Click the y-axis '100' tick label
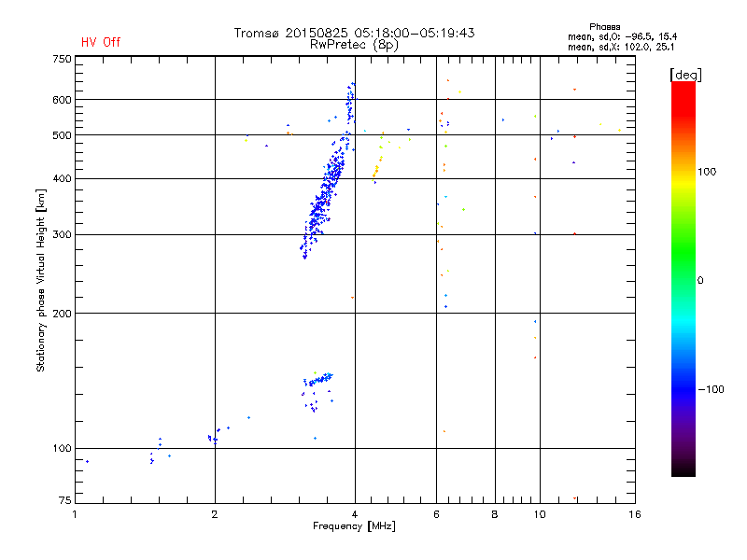 coord(62,449)
